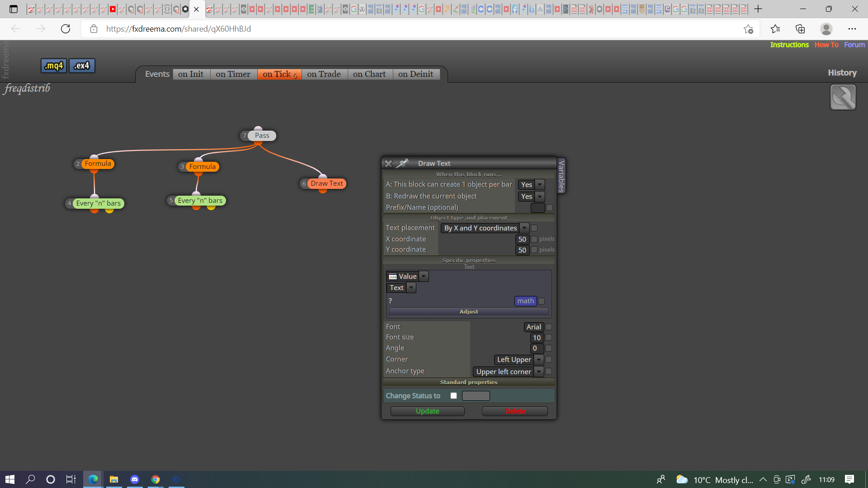Click the X coordinate value field
This screenshot has height=488, width=868.
[522, 239]
